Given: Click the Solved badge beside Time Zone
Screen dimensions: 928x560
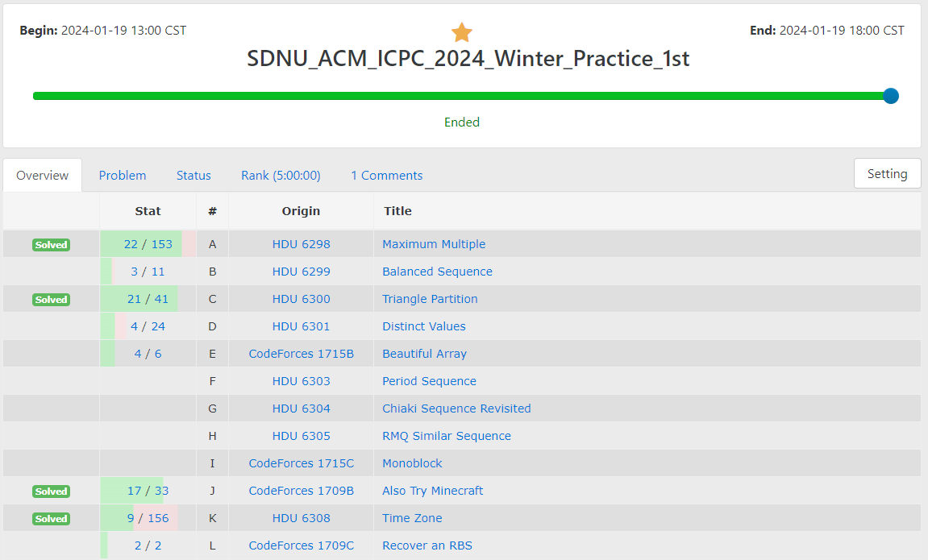Looking at the screenshot, I should (x=51, y=518).
